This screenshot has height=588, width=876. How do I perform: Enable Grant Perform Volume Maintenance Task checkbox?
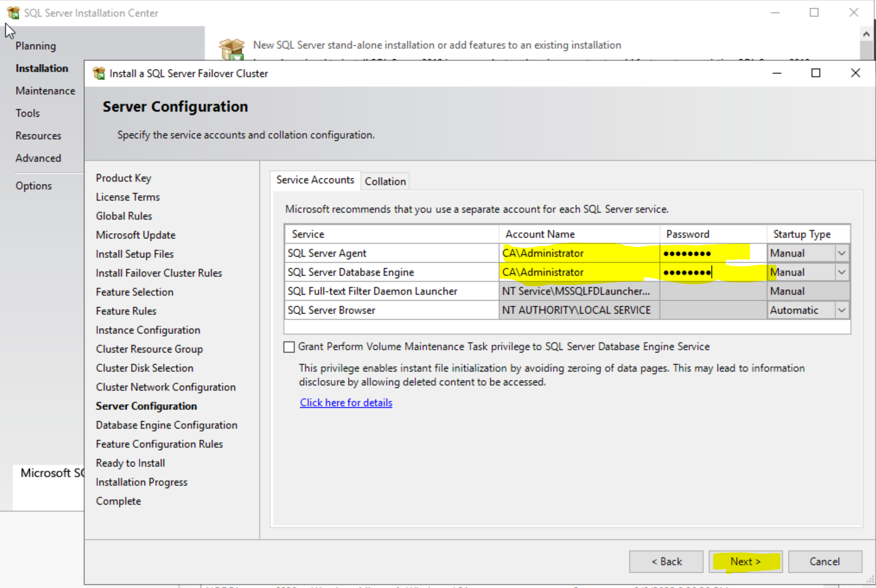pyautogui.click(x=289, y=347)
